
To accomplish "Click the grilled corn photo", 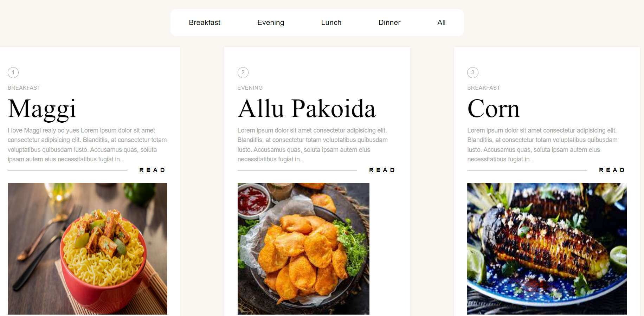I will click(x=547, y=249).
